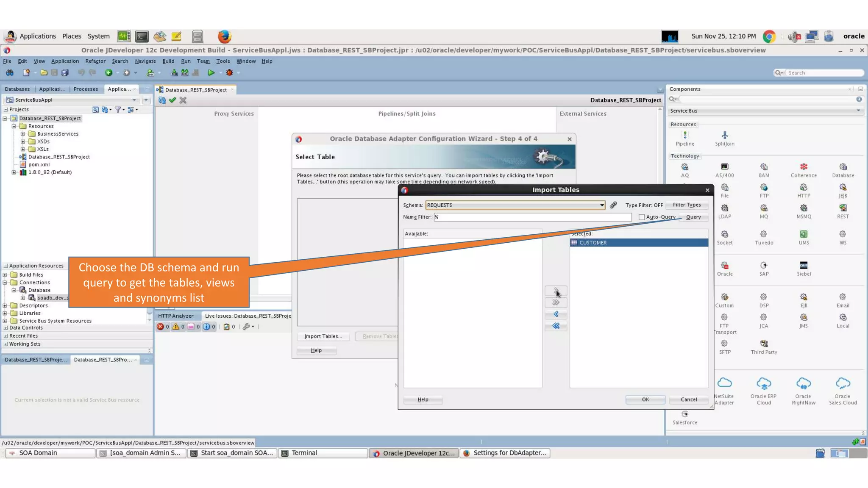Switch to the Databases tab
This screenshot has width=868, height=488.
coord(17,89)
